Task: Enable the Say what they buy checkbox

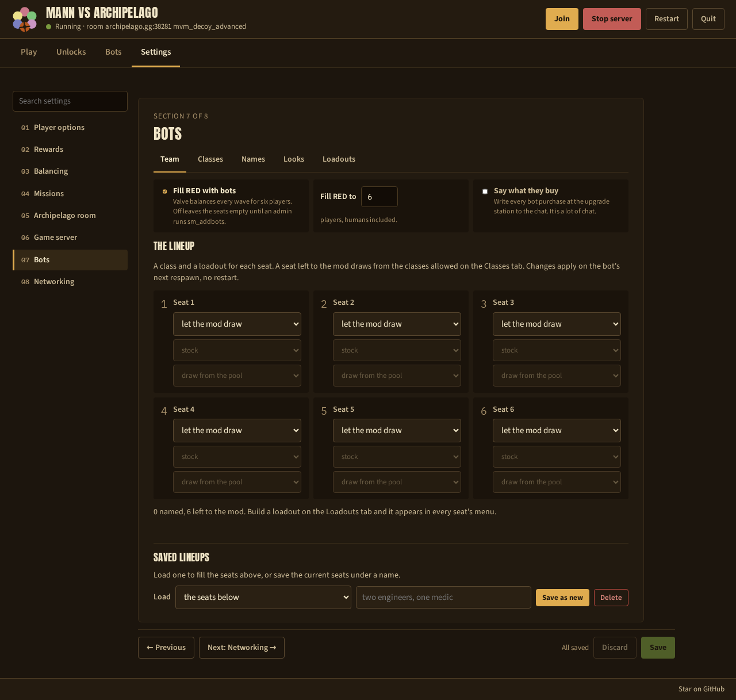Action: point(485,192)
